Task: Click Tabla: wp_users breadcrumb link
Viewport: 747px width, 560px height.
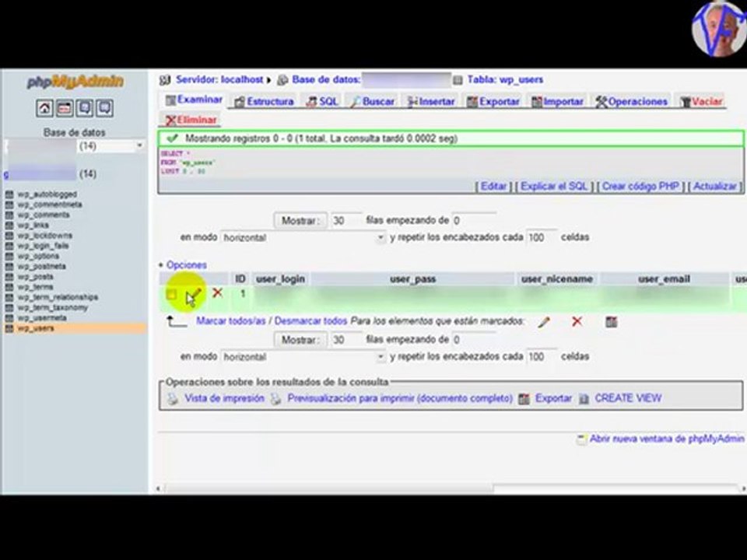Action: [x=505, y=79]
